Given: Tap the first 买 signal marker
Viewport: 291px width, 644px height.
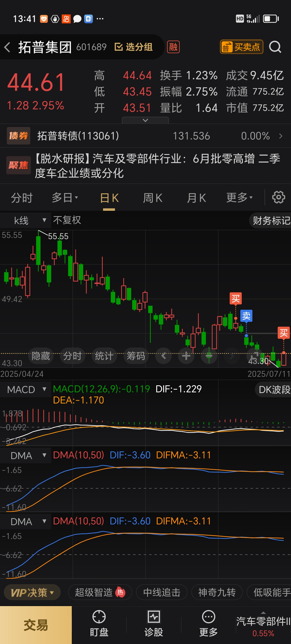Looking at the screenshot, I should pyautogui.click(x=236, y=298).
